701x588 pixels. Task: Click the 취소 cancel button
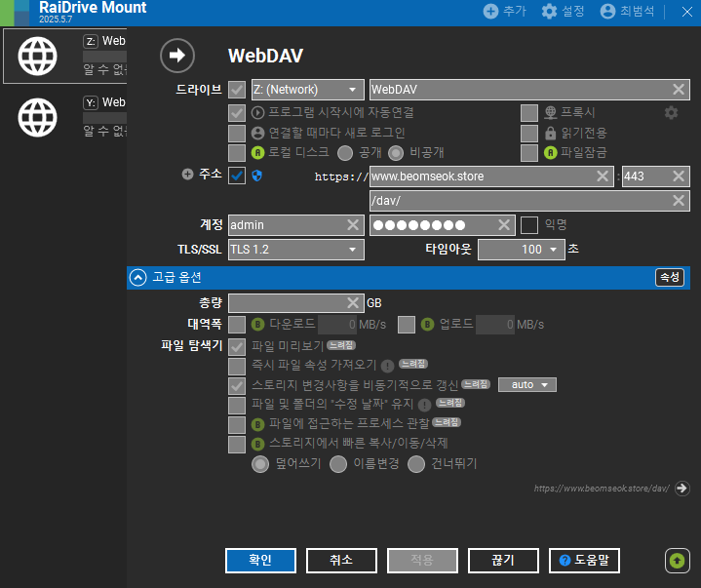[341, 561]
